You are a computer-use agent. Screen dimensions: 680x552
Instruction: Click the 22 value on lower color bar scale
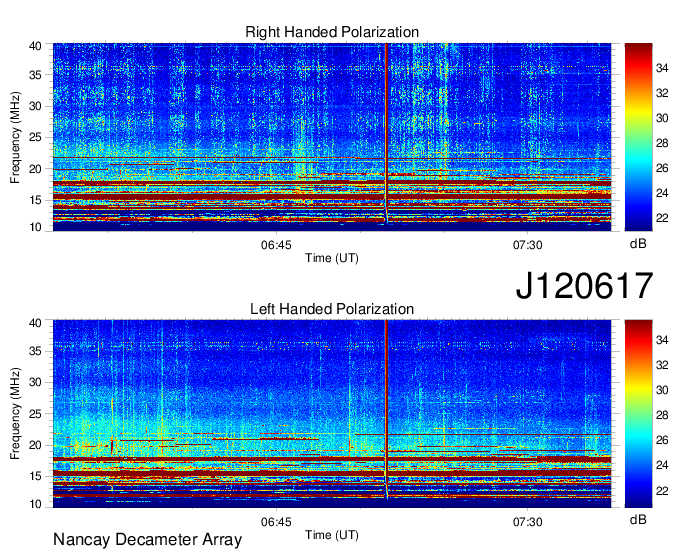[x=662, y=490]
